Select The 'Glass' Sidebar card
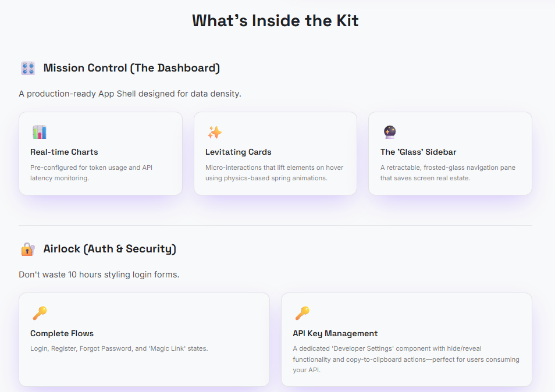555x392 pixels. [450, 153]
